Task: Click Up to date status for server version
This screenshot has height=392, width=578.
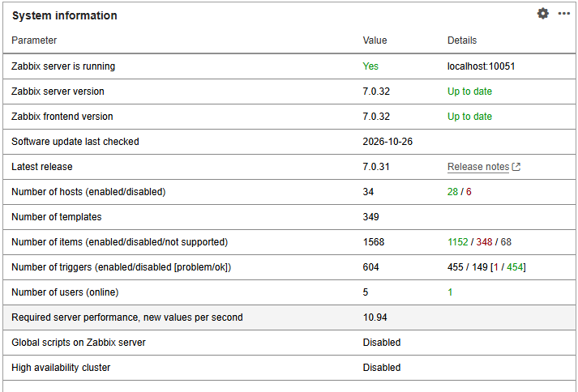Action: tap(469, 92)
